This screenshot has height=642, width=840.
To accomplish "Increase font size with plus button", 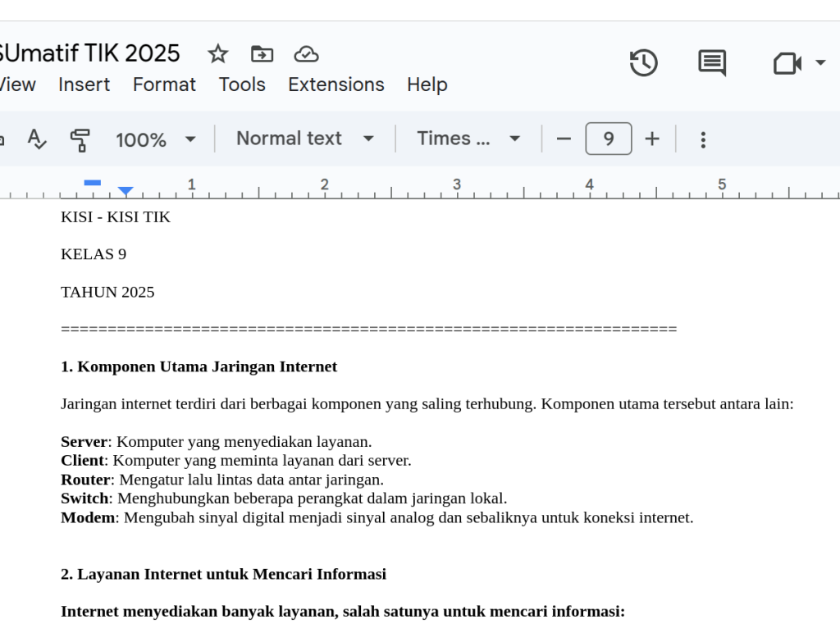I will coord(652,139).
